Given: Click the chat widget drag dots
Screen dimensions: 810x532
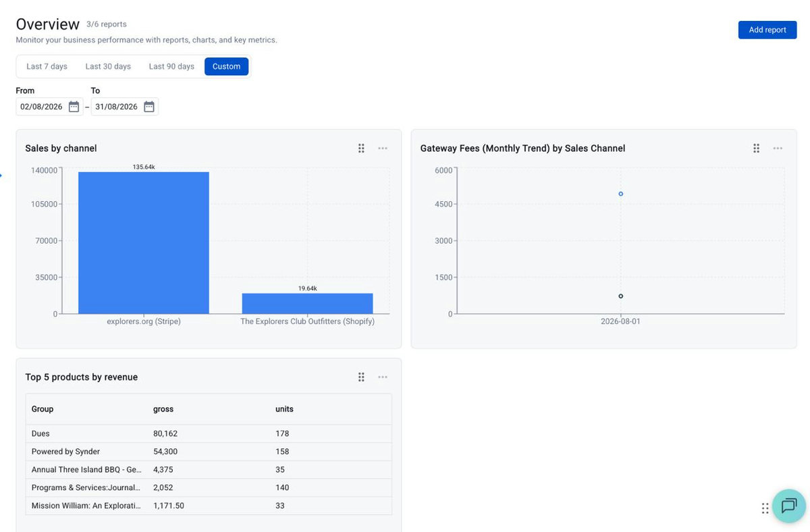Looking at the screenshot, I should click(x=765, y=508).
